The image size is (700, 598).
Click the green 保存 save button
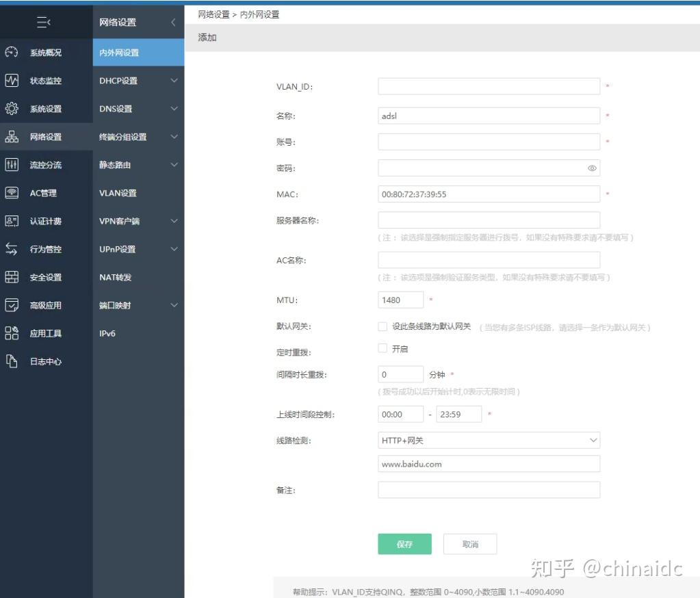[x=404, y=543]
